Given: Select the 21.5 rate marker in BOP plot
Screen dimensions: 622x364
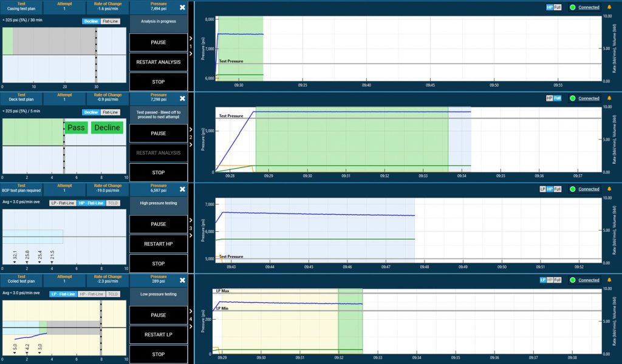Looking at the screenshot, I should coord(52,256).
